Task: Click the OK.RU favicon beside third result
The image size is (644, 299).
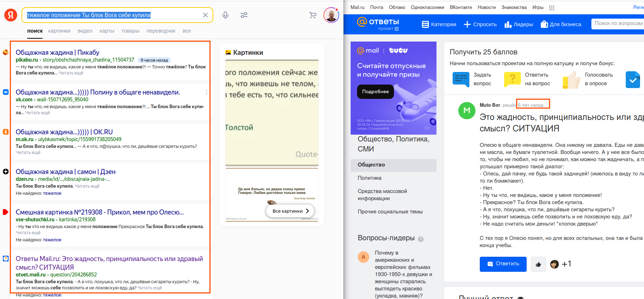Action: [6, 132]
